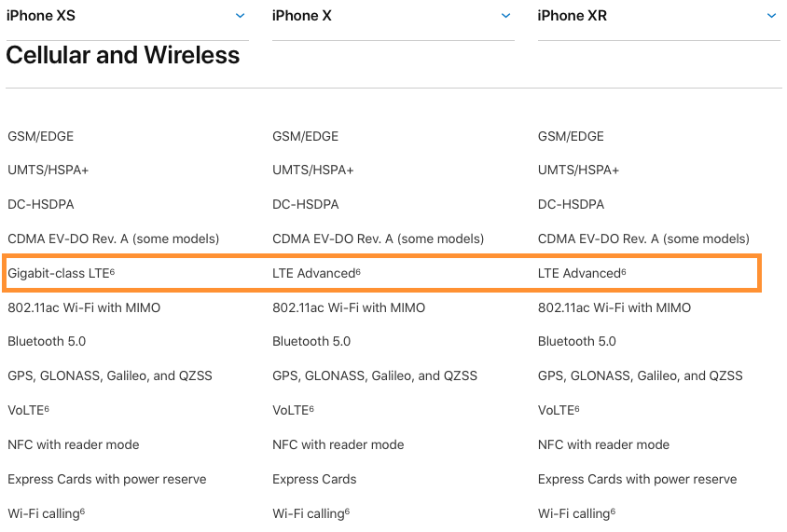
Task: Open the VoLTE footnote in iPhone XR column
Action: pos(577,408)
